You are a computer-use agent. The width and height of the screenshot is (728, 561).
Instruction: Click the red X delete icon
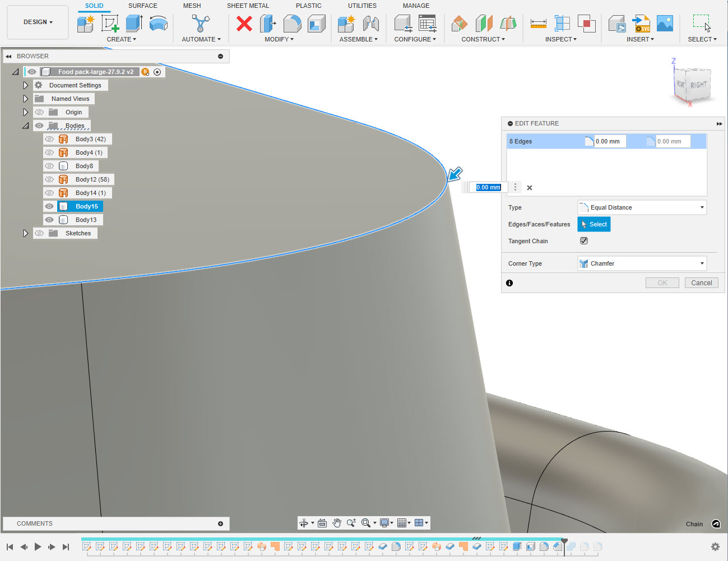click(x=244, y=24)
